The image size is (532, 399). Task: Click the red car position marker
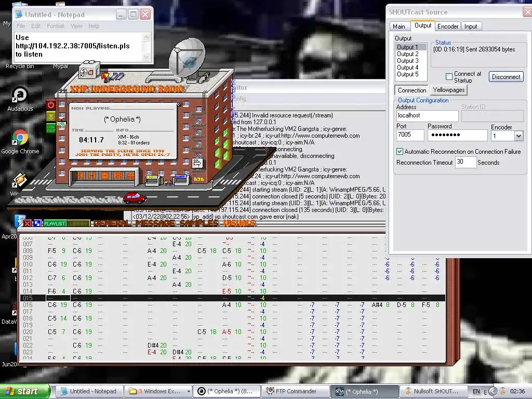coord(135,198)
